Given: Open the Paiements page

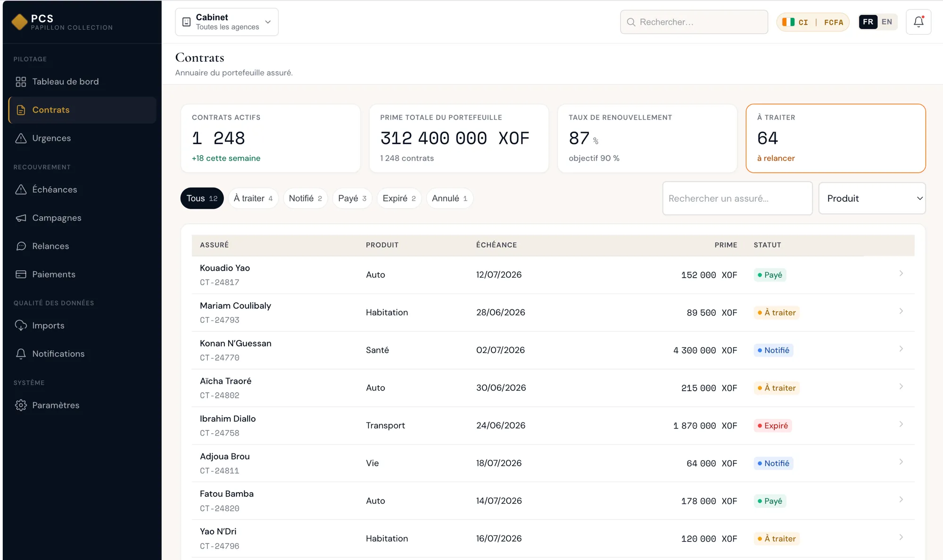Looking at the screenshot, I should [x=82, y=274].
